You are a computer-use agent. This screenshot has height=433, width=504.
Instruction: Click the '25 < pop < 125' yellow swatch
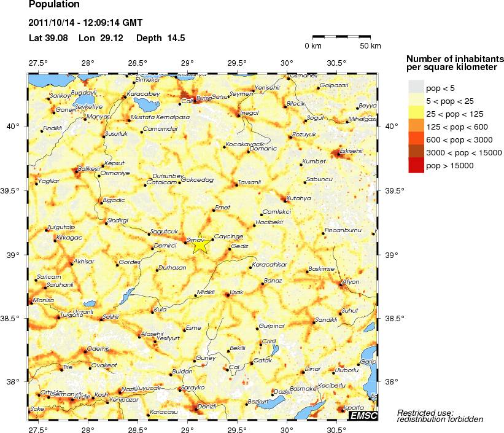pyautogui.click(x=416, y=114)
